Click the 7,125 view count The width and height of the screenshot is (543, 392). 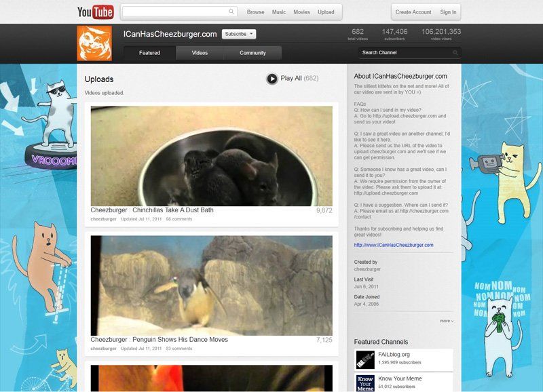point(324,340)
